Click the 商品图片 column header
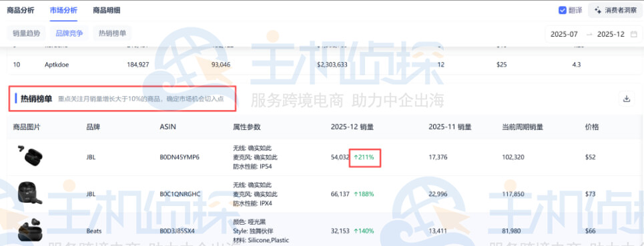Screen dimensions: 644x246 click(x=27, y=127)
